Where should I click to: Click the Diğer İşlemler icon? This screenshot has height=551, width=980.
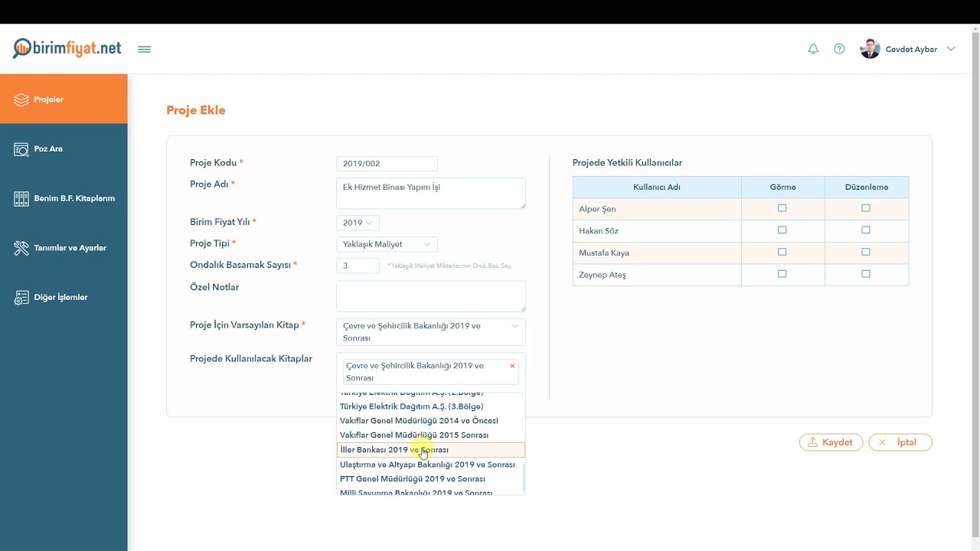[x=21, y=298]
